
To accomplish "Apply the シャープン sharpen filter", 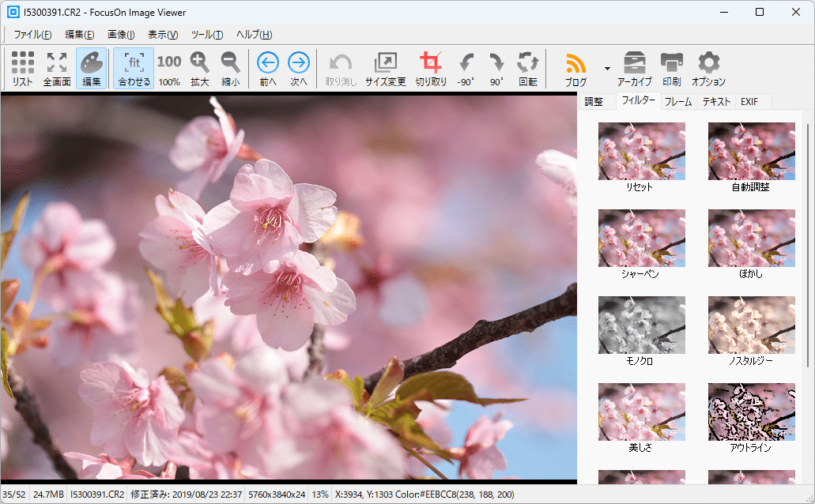I will [641, 245].
